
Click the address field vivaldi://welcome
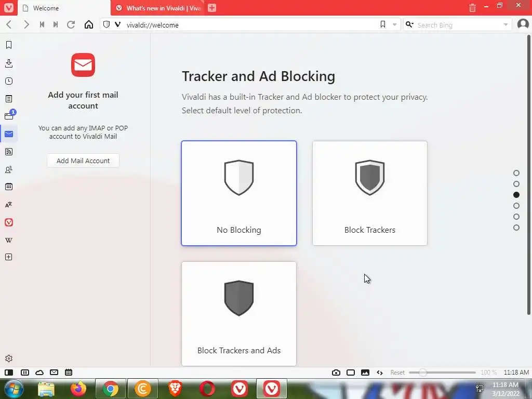point(250,25)
